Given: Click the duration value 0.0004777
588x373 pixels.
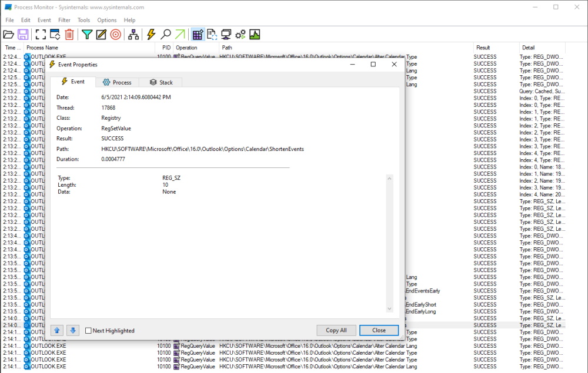Looking at the screenshot, I should tap(113, 159).
